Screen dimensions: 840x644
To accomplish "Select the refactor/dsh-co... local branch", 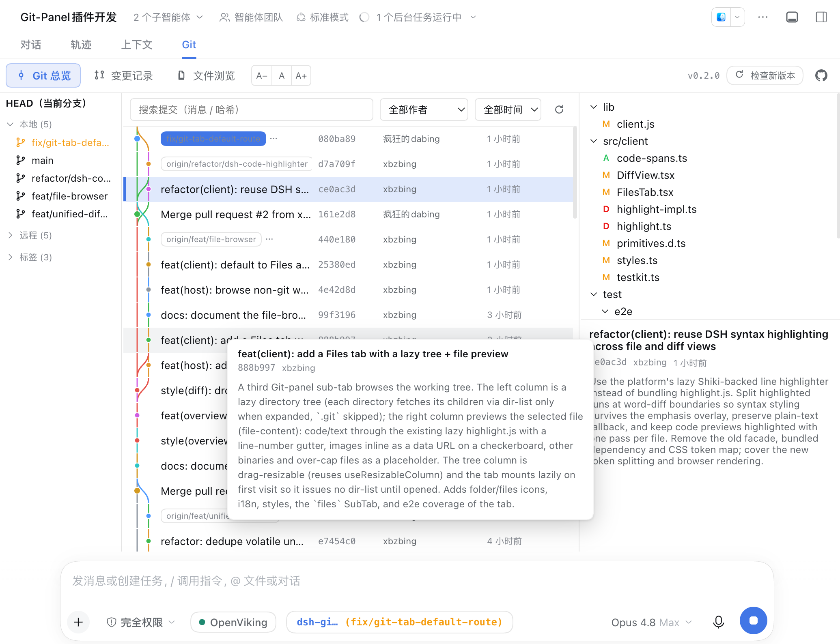I will [x=63, y=178].
